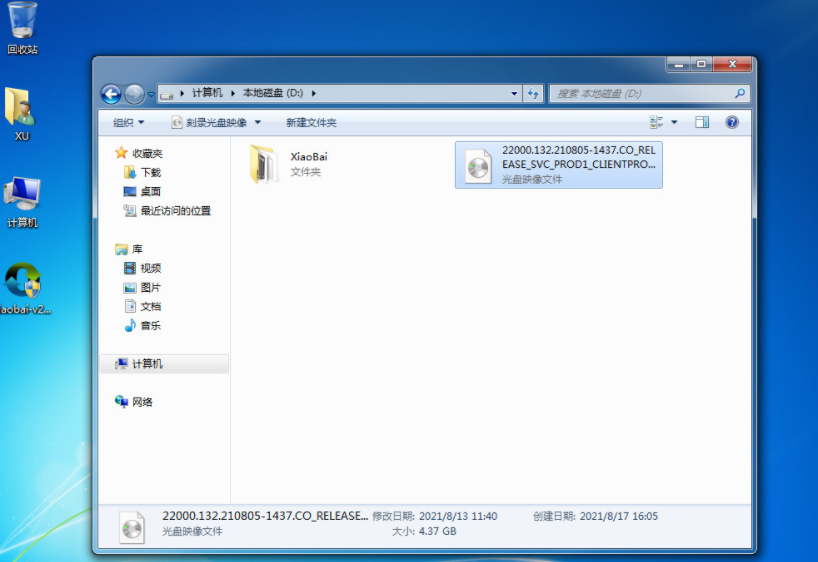This screenshot has width=818, height=562.
Task: Open the Computer desktop icon
Action: click(22, 201)
